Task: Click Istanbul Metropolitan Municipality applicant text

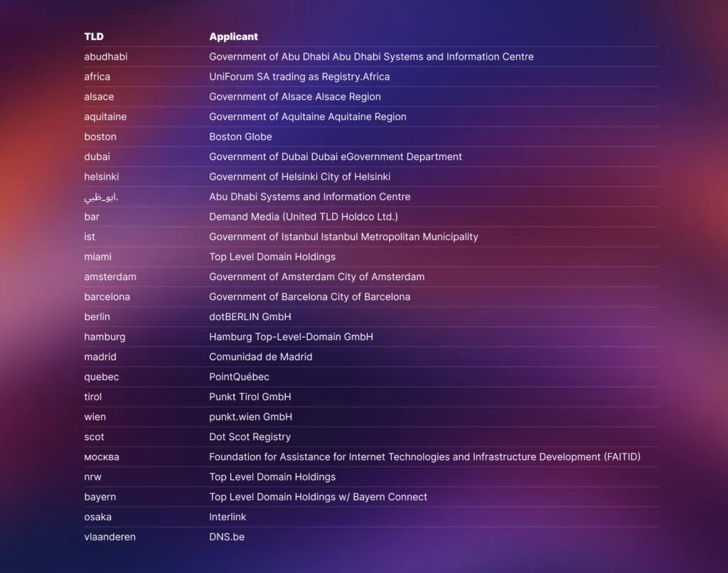Action: pyautogui.click(x=343, y=237)
